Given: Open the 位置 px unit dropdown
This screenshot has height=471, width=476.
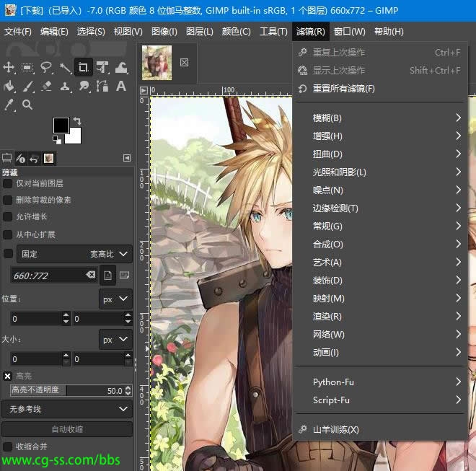Looking at the screenshot, I should click(115, 298).
